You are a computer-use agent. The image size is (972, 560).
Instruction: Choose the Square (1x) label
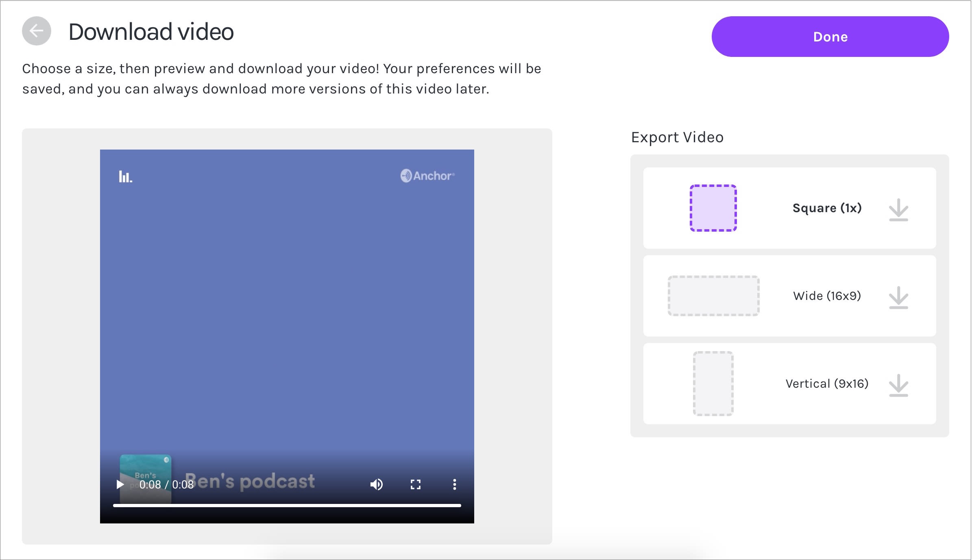click(x=827, y=208)
